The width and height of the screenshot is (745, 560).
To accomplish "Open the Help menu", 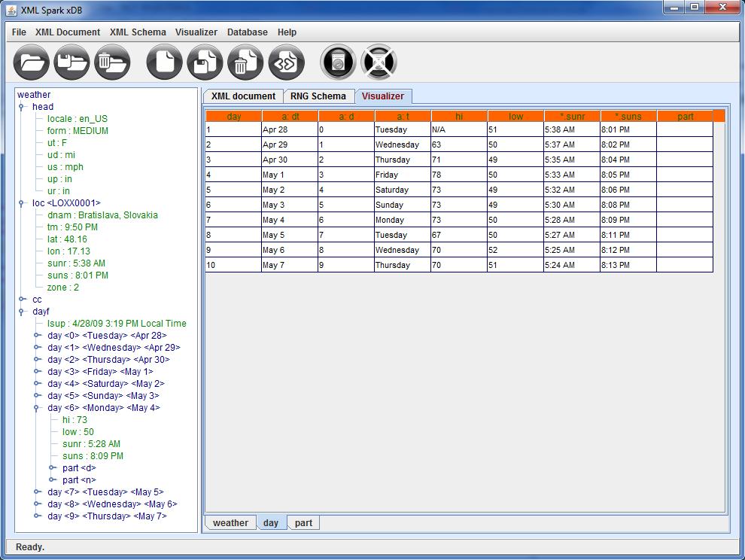I will coord(287,32).
